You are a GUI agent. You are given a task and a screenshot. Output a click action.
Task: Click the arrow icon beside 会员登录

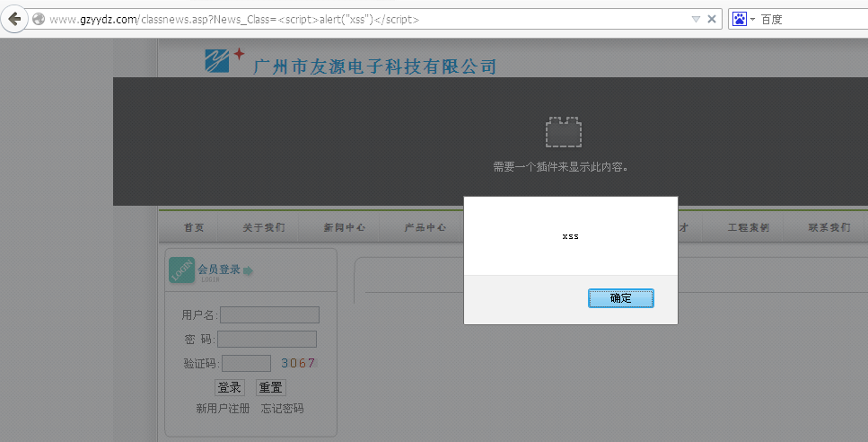coord(248,270)
